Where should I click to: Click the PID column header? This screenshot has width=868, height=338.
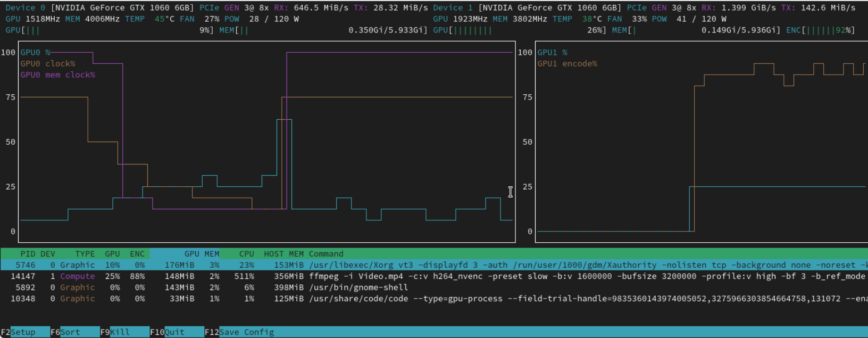[28, 254]
